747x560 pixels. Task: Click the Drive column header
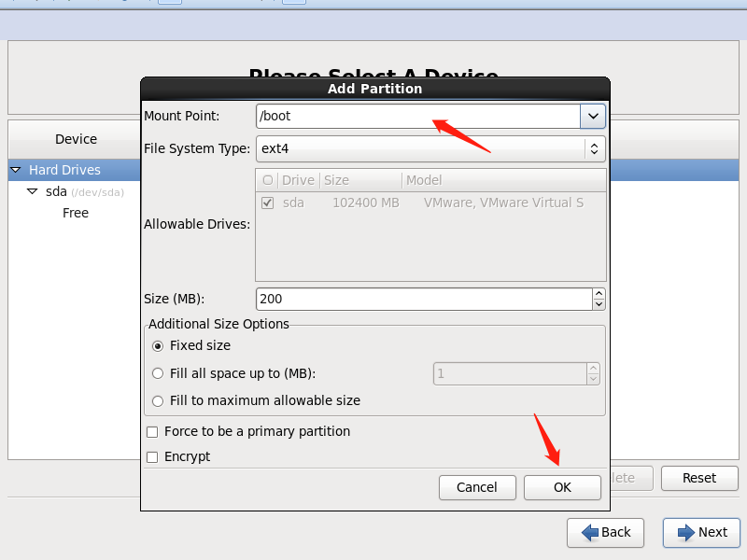click(x=298, y=180)
